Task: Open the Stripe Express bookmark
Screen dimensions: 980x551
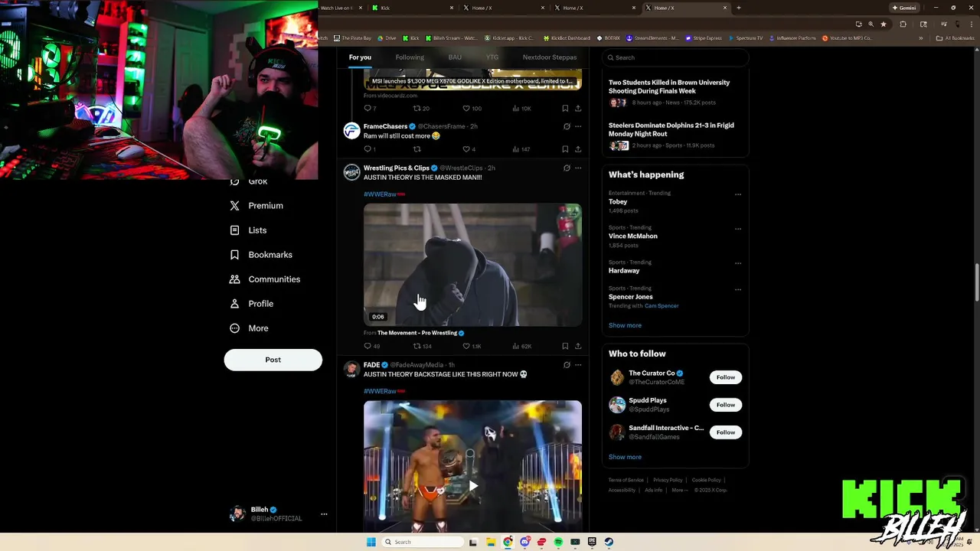Action: (704, 38)
